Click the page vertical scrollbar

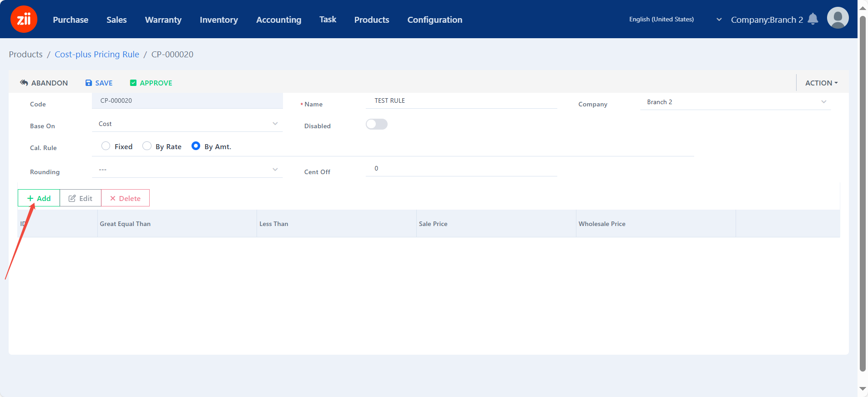[x=863, y=193]
